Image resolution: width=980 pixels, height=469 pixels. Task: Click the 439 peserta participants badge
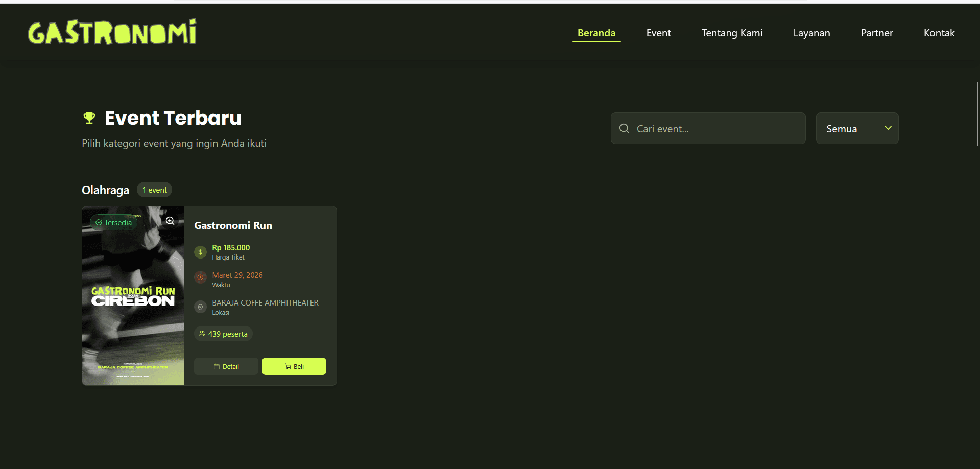coord(223,334)
